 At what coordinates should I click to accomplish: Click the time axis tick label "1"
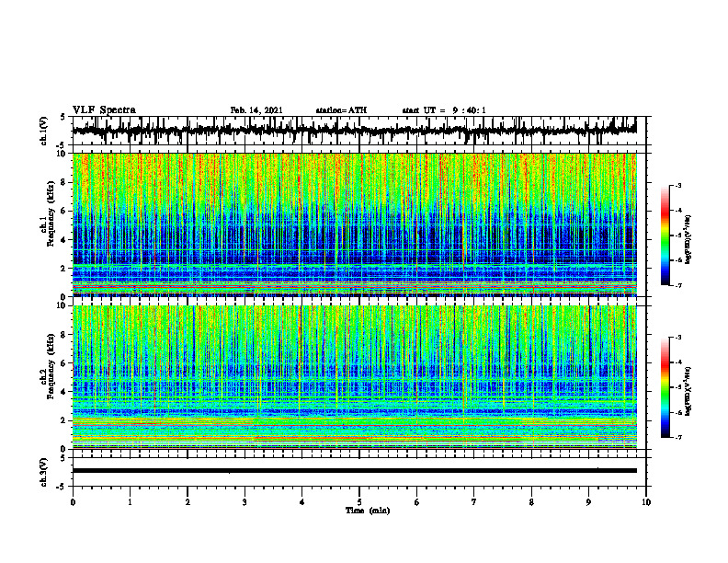(130, 502)
